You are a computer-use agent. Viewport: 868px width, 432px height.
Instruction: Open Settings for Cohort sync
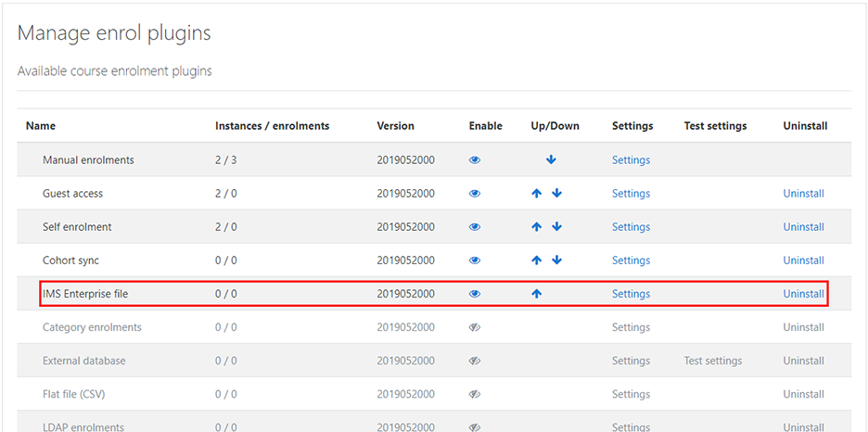(631, 260)
